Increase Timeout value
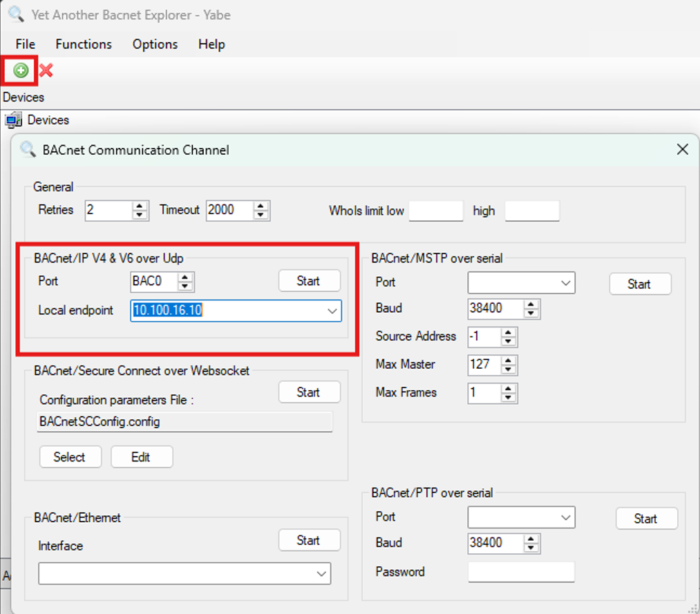The image size is (700, 614). tap(261, 206)
